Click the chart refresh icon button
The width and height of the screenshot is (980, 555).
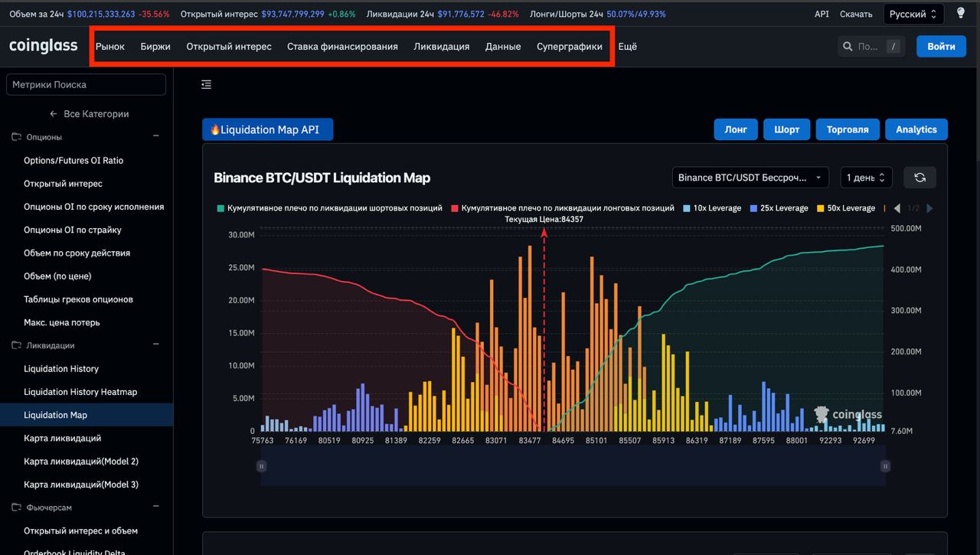tap(920, 178)
